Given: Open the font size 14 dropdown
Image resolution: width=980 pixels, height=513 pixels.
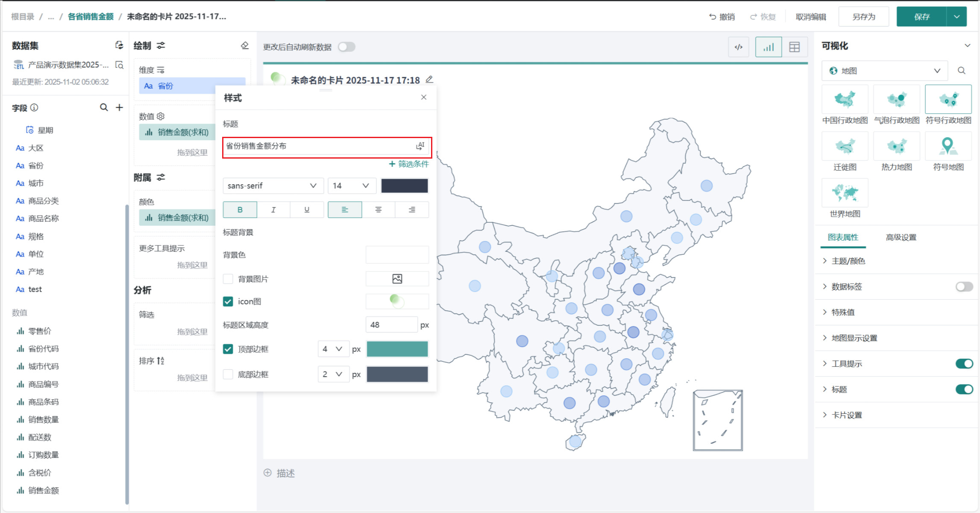Looking at the screenshot, I should tap(351, 186).
